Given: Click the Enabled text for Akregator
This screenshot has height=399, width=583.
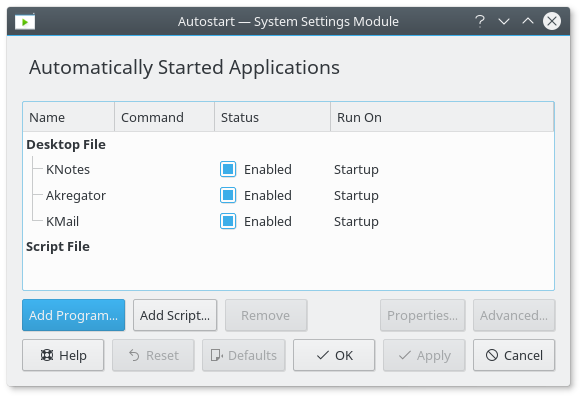Looking at the screenshot, I should point(268,196).
